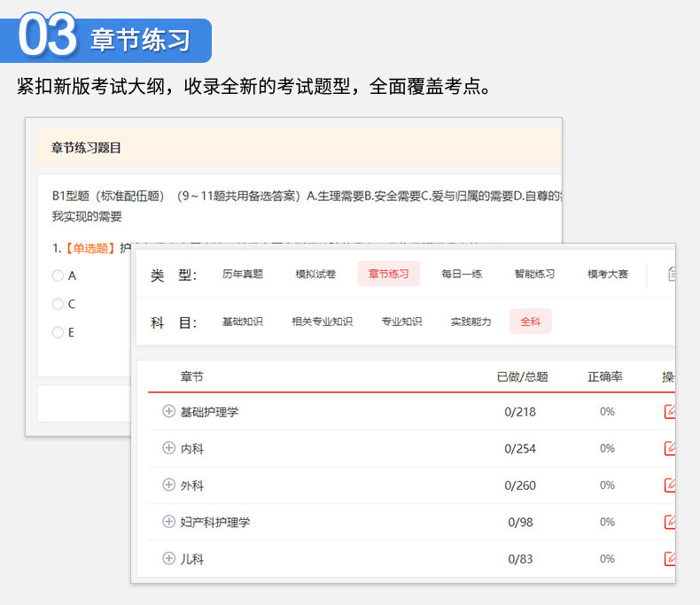Switch to 历年真题 type tab

pos(243,274)
